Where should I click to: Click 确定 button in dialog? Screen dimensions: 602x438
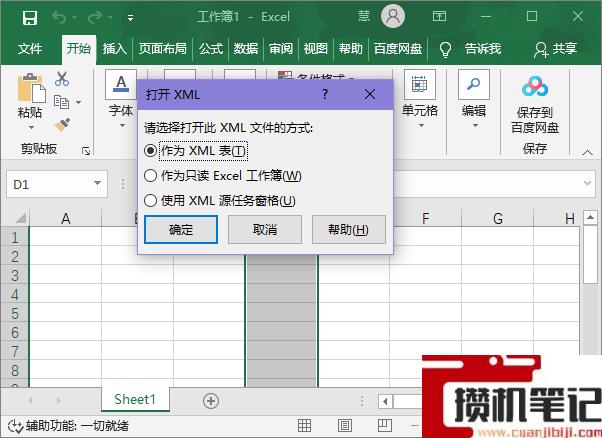tap(181, 230)
